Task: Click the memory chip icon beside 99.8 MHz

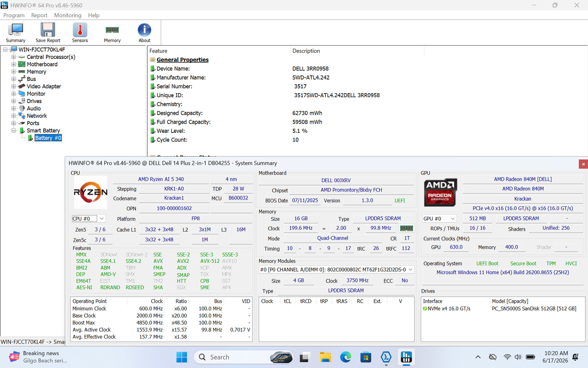Action: tap(406, 228)
